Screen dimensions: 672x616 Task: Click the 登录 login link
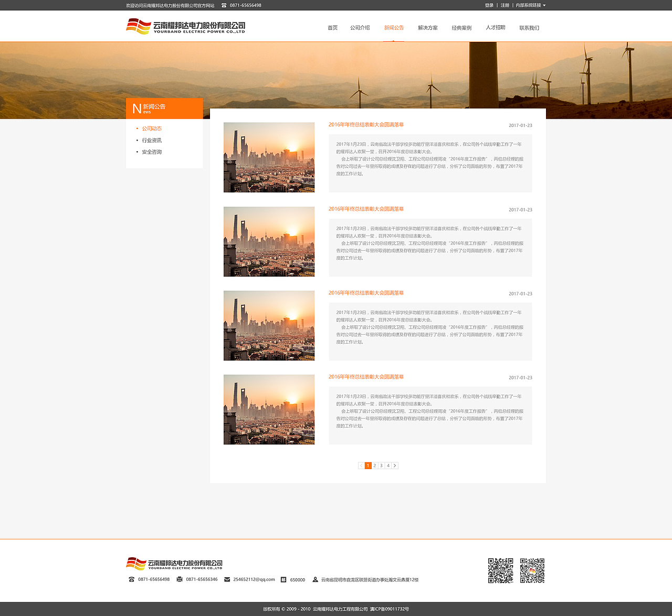(489, 5)
